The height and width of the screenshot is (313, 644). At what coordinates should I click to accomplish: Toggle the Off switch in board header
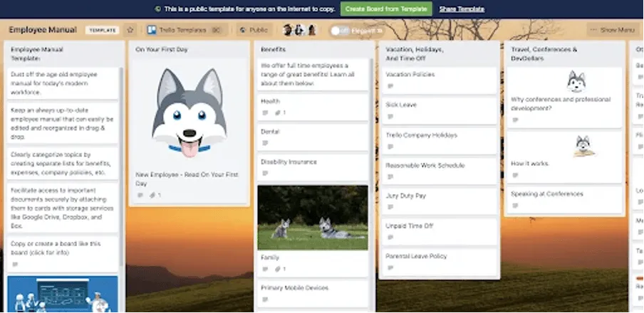point(341,31)
